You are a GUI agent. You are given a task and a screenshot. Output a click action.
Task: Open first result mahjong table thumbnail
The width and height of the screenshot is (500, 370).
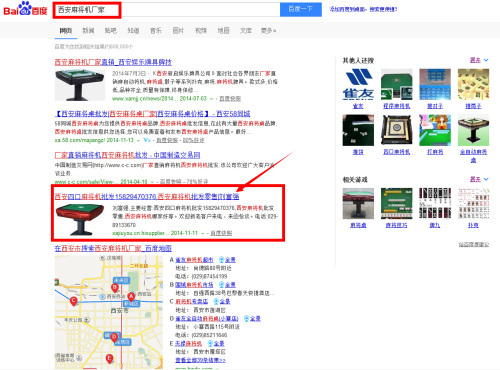(80, 85)
